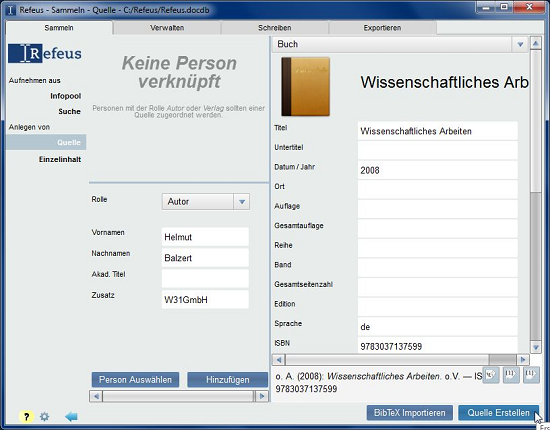Click the Nachnamen field containing Balzert
Image resolution: width=550 pixels, height=430 pixels.
(205, 258)
